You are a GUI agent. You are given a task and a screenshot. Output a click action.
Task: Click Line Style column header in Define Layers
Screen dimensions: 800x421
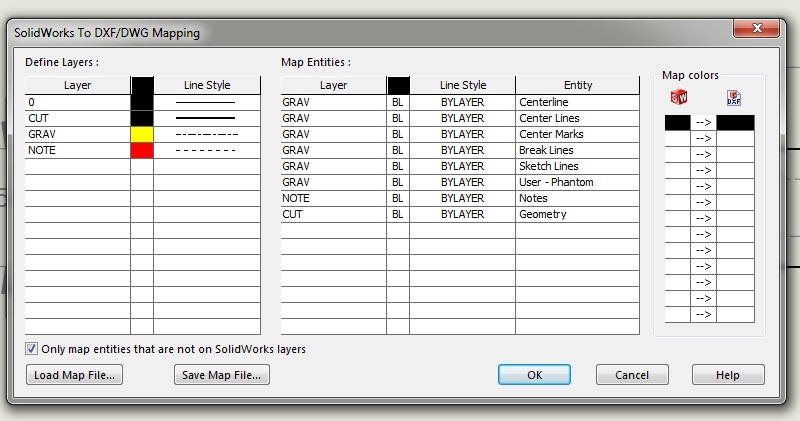coord(207,85)
